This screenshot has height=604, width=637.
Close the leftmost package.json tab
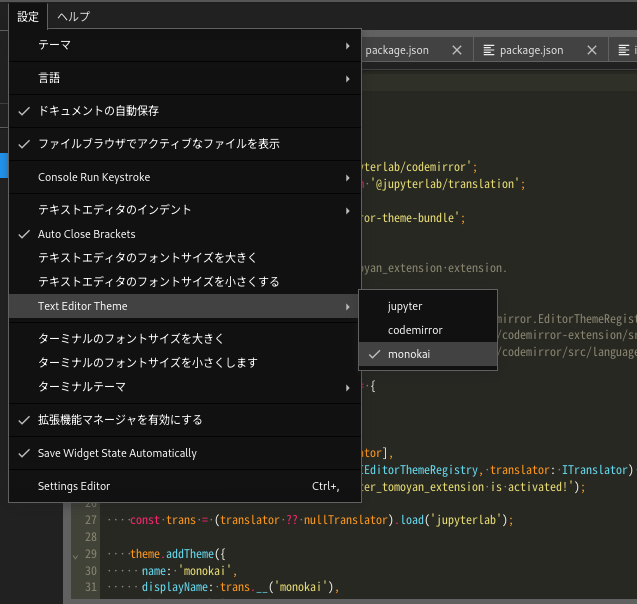click(457, 50)
